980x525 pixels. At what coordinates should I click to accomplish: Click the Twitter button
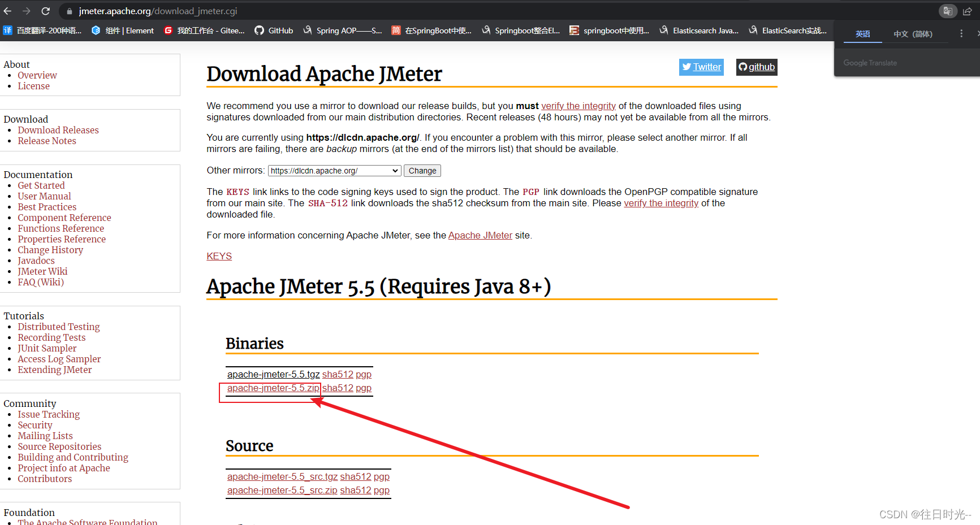point(701,67)
